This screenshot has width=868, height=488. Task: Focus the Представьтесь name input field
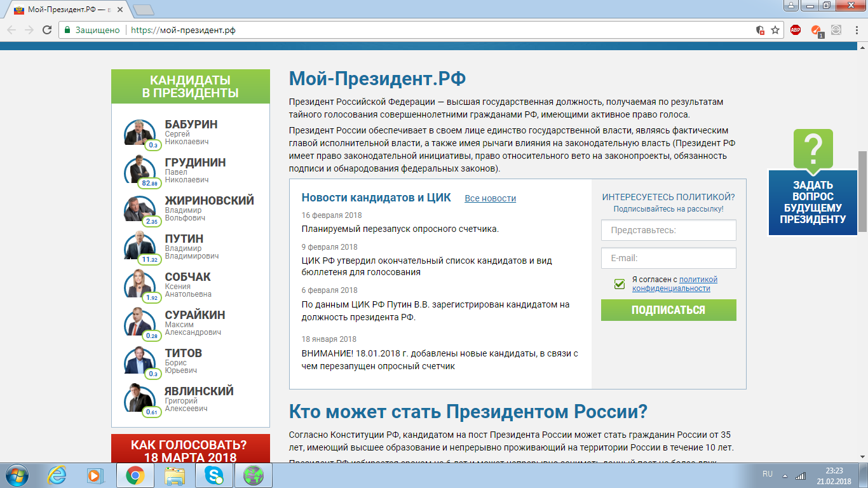(x=668, y=230)
